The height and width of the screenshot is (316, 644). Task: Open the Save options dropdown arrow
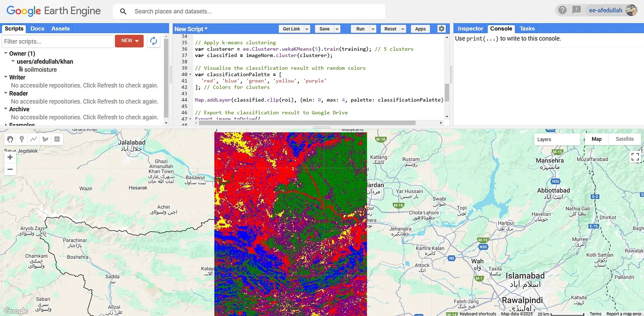[x=337, y=28]
